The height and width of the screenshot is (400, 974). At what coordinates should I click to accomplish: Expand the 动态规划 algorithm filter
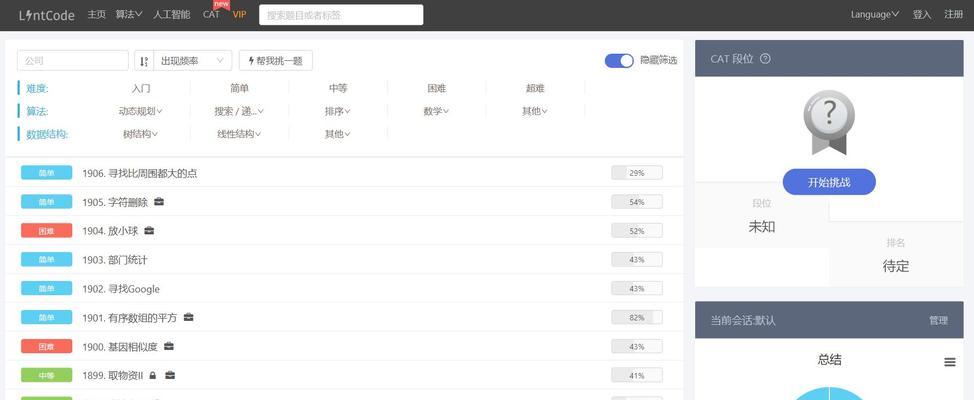(140, 111)
